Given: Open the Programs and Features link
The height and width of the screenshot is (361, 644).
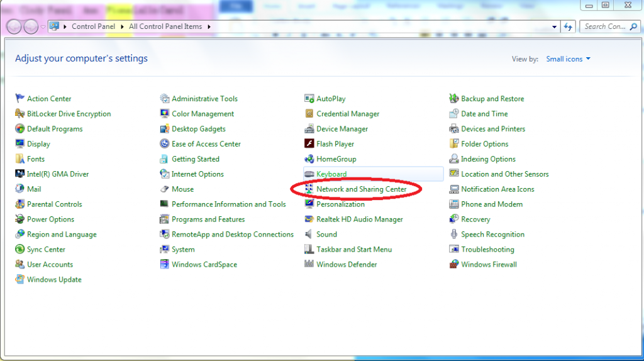Looking at the screenshot, I should 208,219.
